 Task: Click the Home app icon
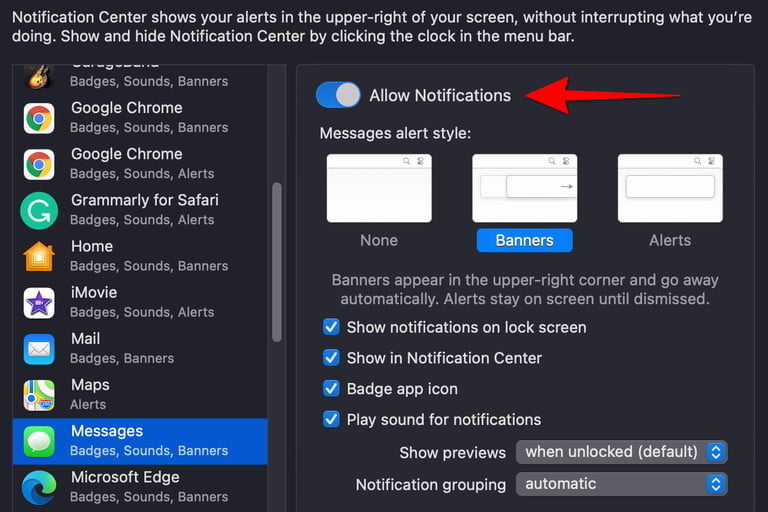[x=39, y=256]
